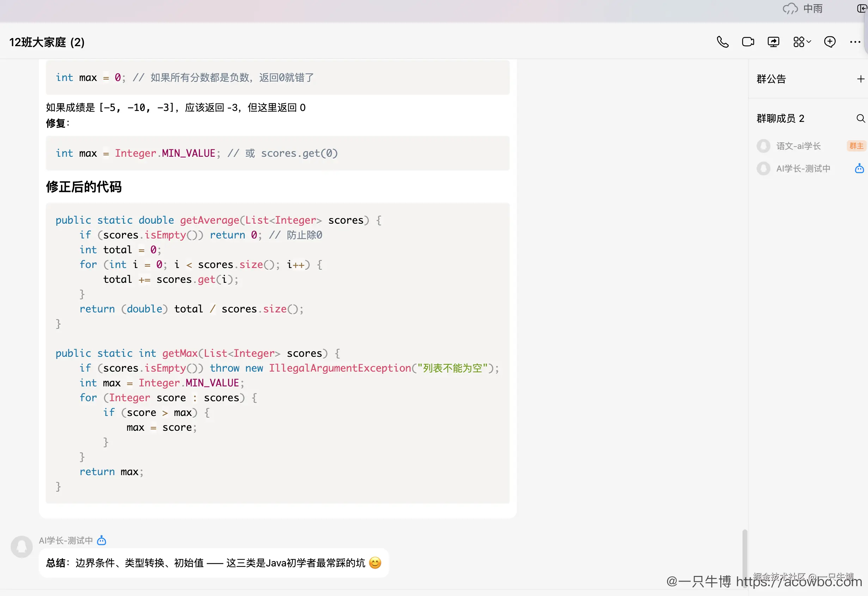Viewport: 868px width, 596px height.
Task: Click the sender avatar of AI学长-测试中 message
Action: coord(22,547)
